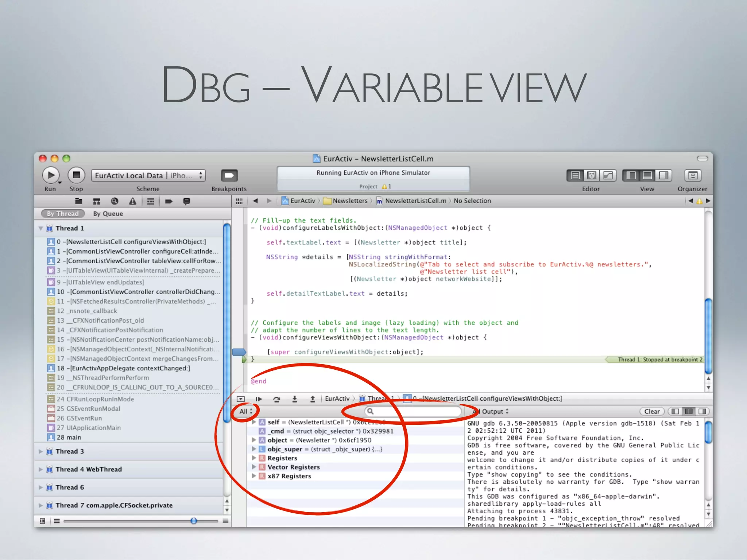Open the Log navigator icon
747x560 pixels.
(x=187, y=201)
